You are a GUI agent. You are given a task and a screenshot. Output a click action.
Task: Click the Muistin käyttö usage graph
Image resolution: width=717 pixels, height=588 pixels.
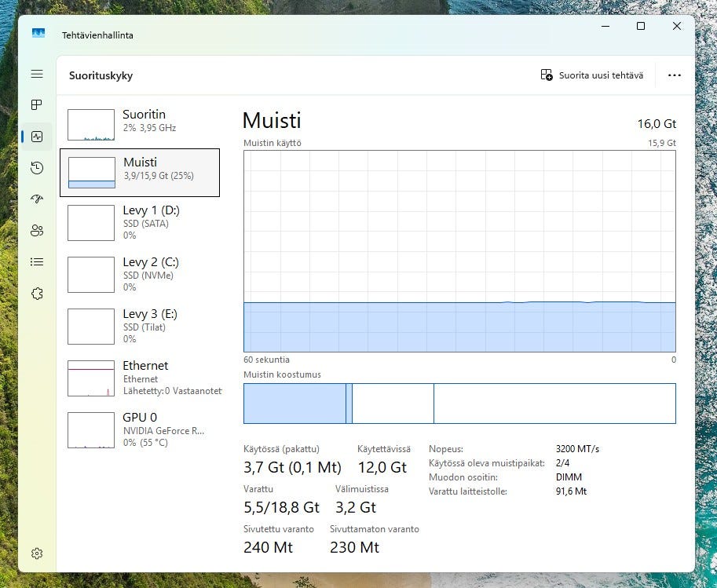pyautogui.click(x=459, y=251)
